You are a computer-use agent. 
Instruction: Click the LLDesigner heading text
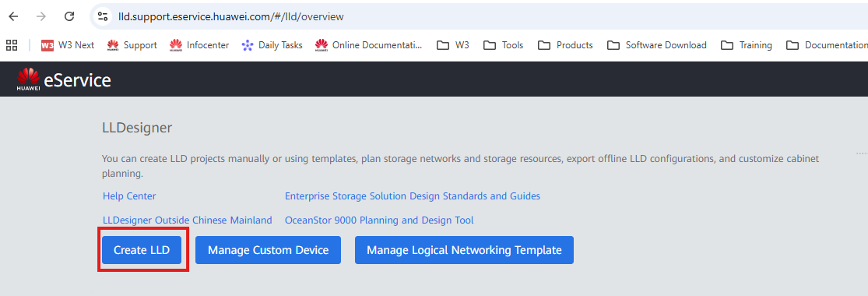(x=137, y=128)
